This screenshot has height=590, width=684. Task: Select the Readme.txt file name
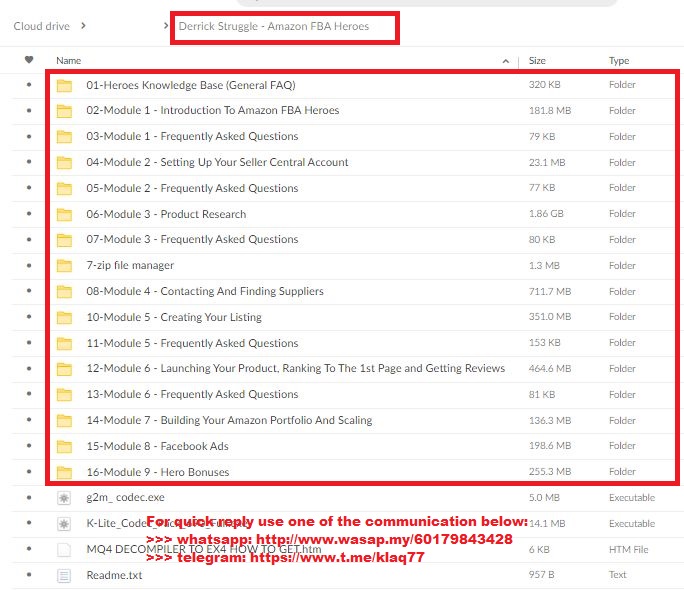[x=114, y=575]
